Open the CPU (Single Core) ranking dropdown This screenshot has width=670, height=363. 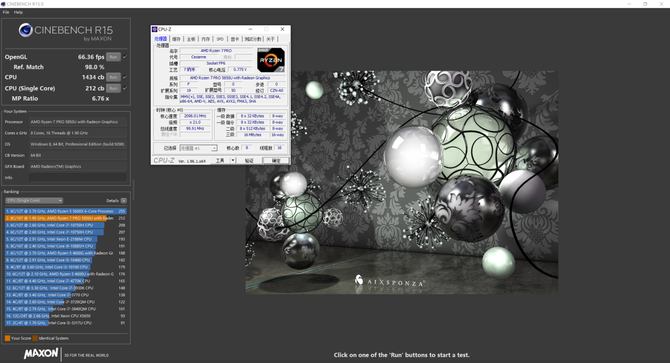point(34,200)
